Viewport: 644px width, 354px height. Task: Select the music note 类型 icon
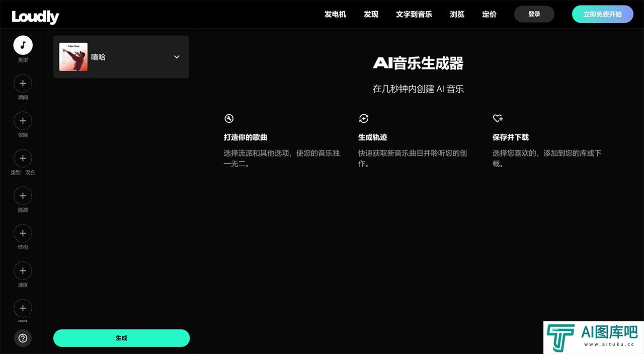[x=23, y=45]
